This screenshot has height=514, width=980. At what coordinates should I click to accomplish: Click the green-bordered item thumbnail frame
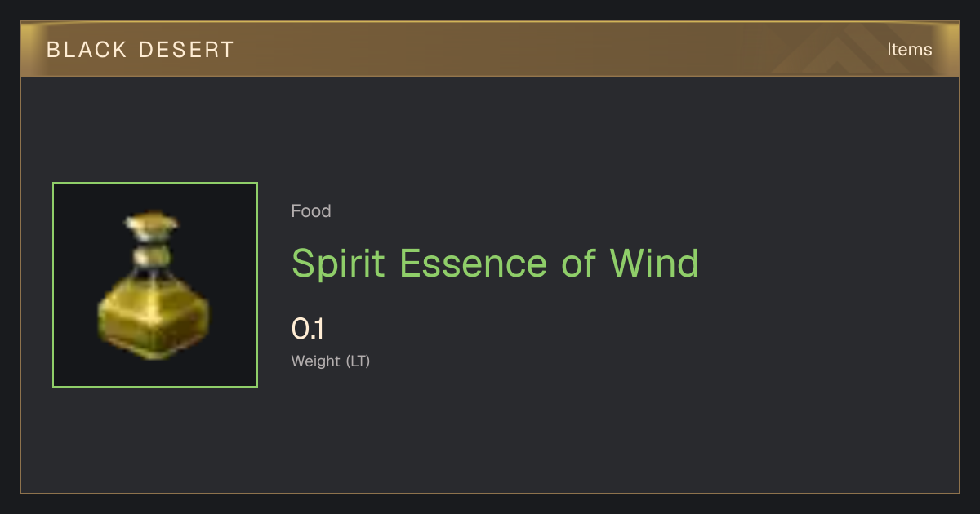155,285
